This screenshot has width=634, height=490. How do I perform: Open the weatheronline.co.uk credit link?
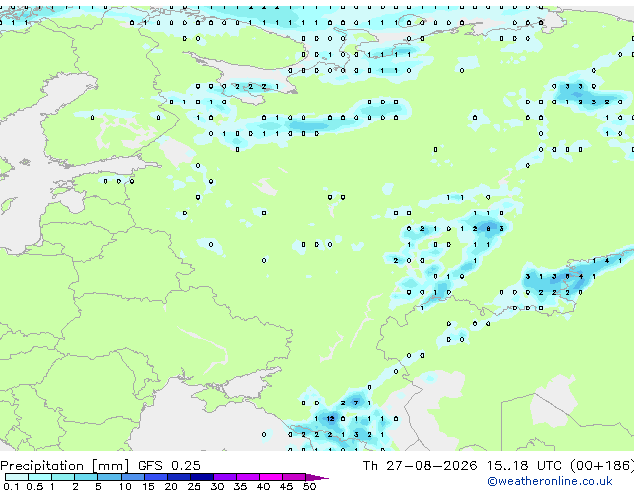(550, 481)
